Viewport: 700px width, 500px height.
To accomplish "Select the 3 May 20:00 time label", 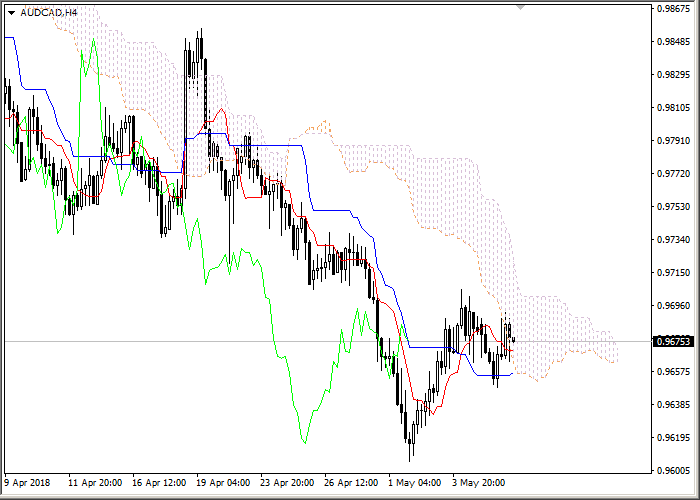I will point(477,482).
